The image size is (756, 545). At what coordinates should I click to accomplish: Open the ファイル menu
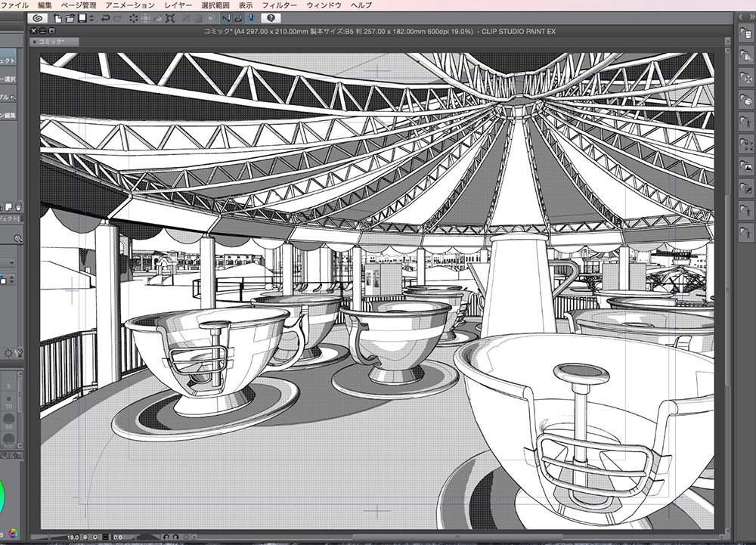click(x=15, y=5)
